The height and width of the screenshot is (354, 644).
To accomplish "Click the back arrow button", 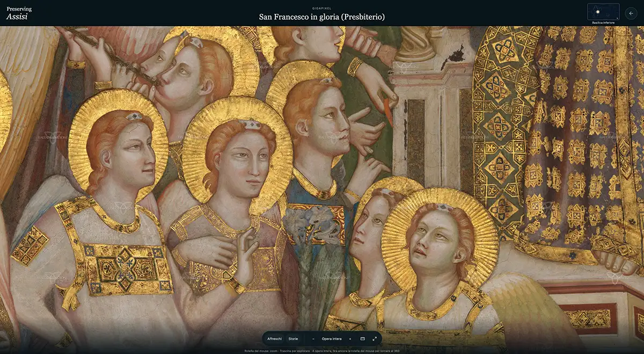I will [x=631, y=13].
